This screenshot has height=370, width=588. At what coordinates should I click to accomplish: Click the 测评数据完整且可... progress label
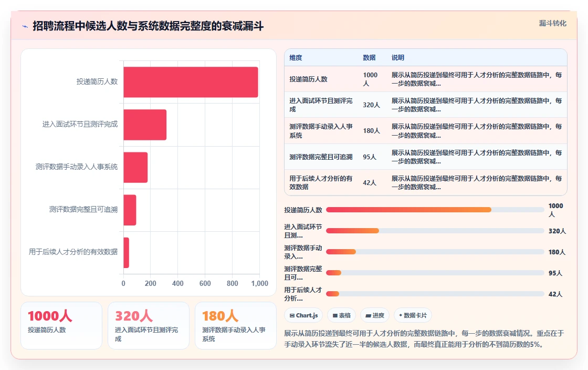pyautogui.click(x=303, y=273)
